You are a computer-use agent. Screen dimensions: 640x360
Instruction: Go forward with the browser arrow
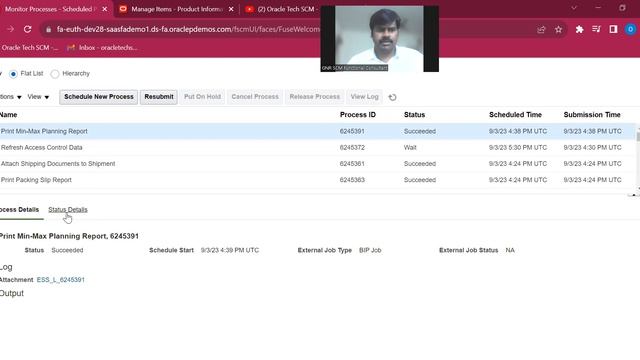coord(10,29)
